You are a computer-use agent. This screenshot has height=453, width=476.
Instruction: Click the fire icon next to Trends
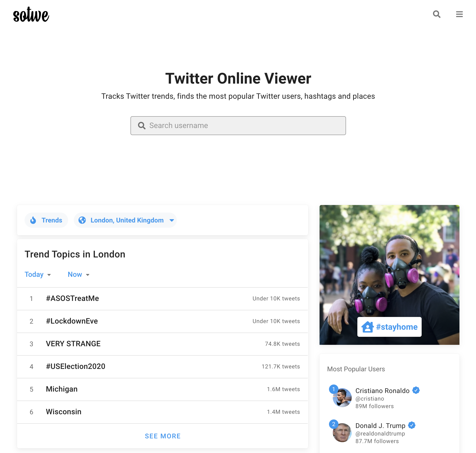click(34, 220)
